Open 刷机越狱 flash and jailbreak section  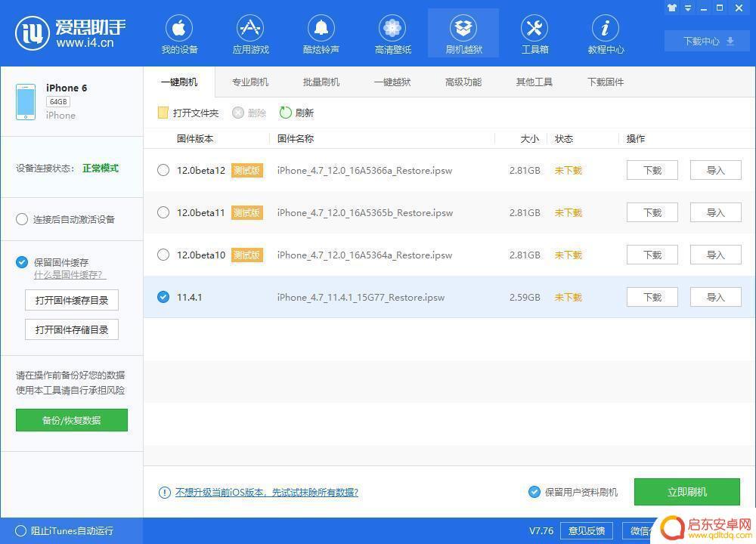point(463,34)
